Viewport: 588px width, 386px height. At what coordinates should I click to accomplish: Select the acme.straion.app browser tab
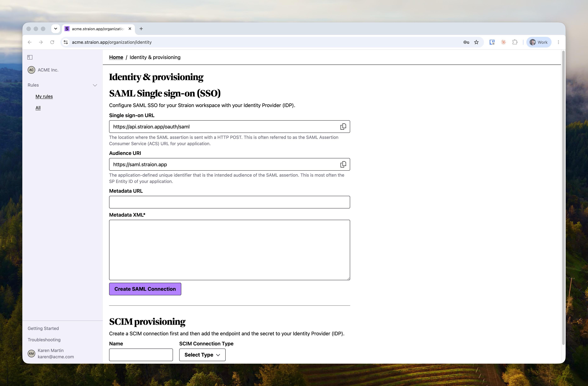coord(98,29)
